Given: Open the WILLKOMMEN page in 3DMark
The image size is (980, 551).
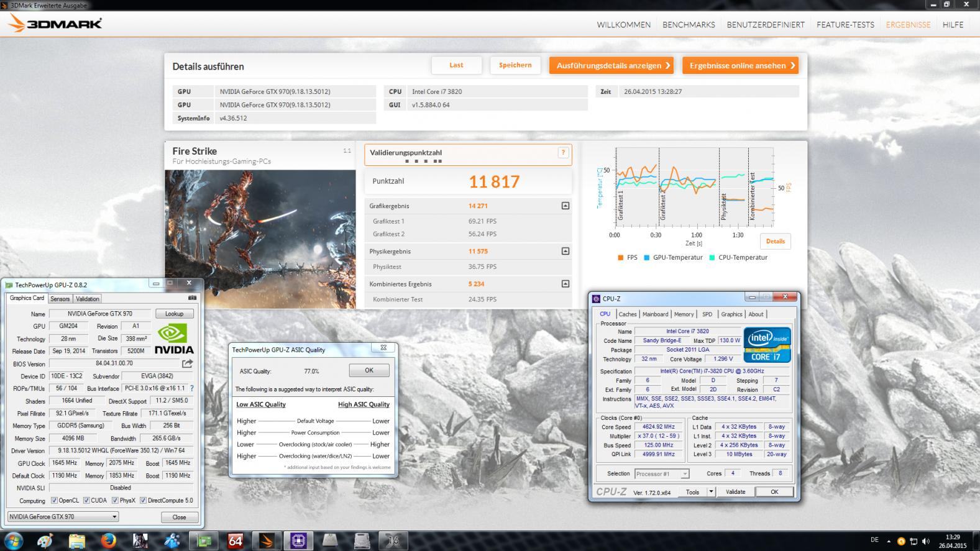Looking at the screenshot, I should [x=623, y=25].
